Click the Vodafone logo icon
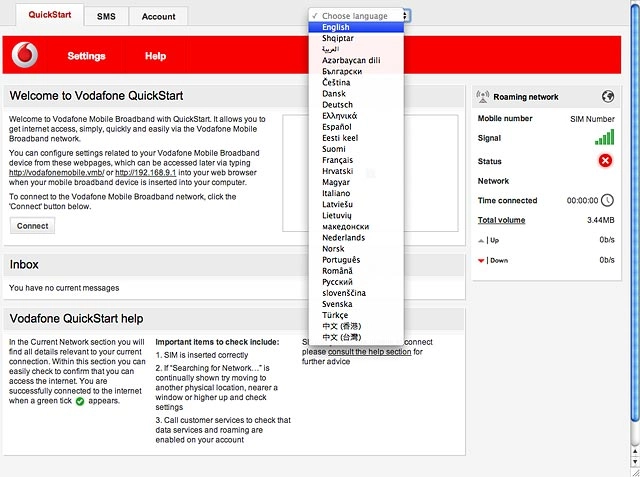 pos(25,55)
